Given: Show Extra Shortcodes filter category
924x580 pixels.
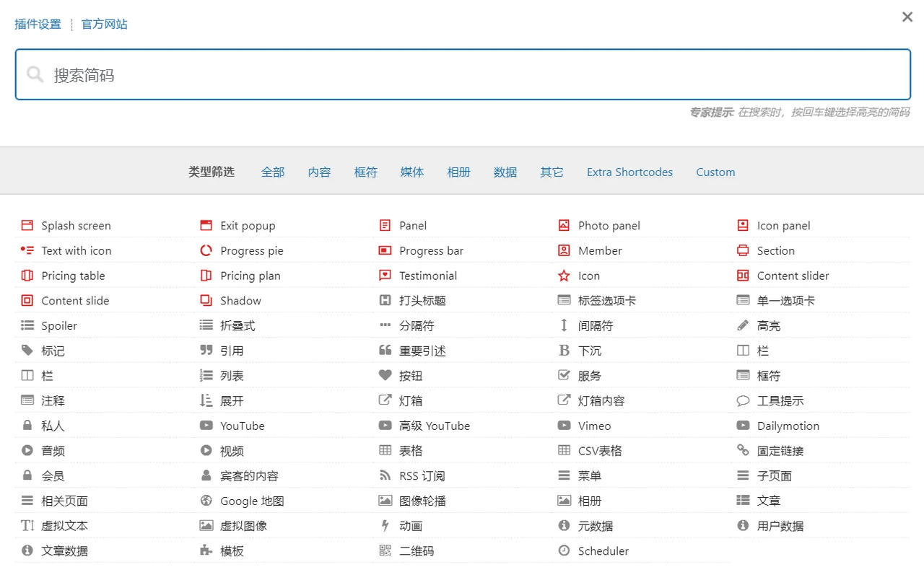Looking at the screenshot, I should coord(629,172).
